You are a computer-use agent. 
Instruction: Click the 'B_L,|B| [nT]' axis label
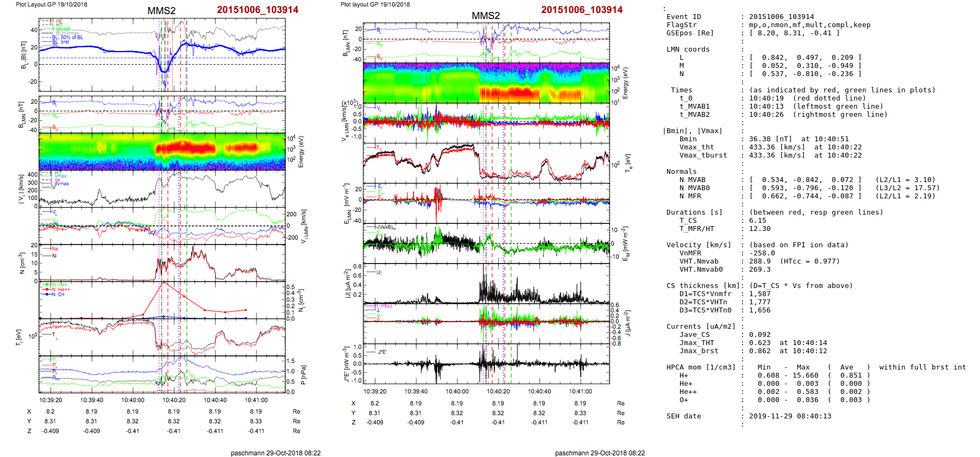(x=24, y=55)
